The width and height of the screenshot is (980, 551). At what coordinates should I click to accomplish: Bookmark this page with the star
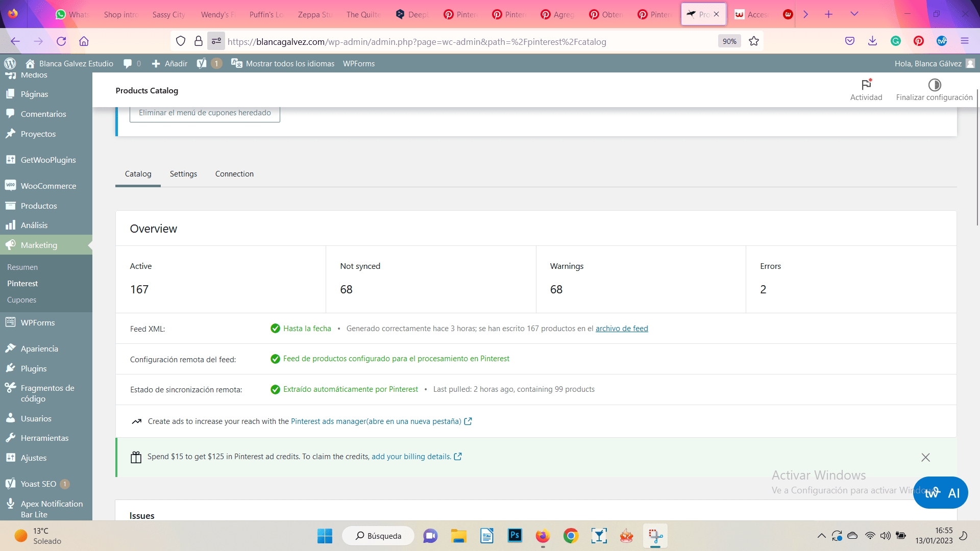pos(754,41)
